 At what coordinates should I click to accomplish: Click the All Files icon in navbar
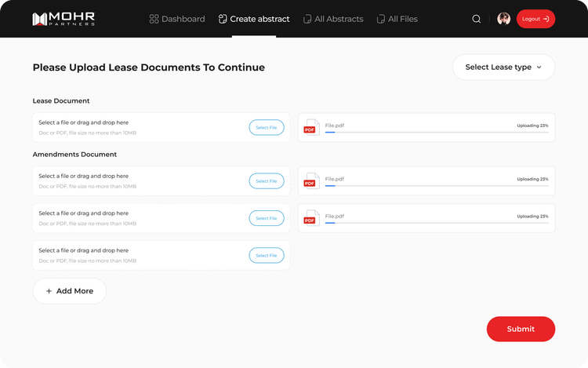(x=381, y=19)
